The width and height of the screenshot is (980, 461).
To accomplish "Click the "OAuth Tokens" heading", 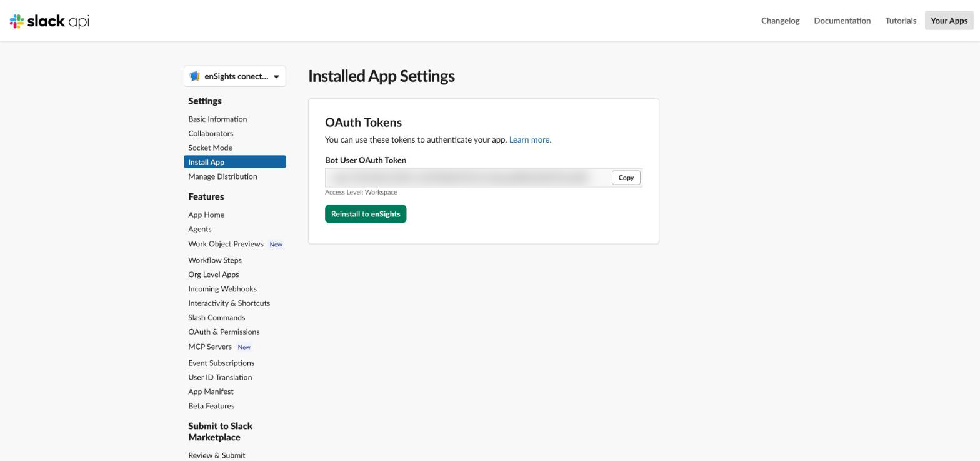I will 363,123.
